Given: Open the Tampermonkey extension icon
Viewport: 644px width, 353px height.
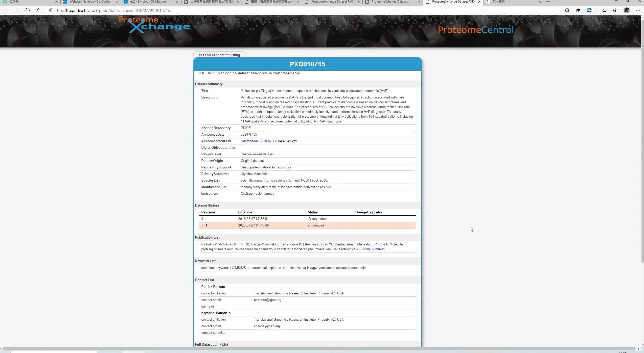Looking at the screenshot, I should 578,10.
